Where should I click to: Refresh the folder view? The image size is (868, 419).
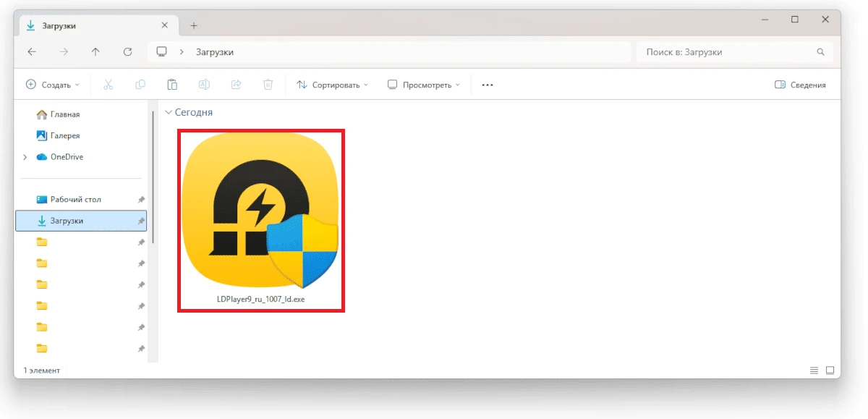click(128, 52)
